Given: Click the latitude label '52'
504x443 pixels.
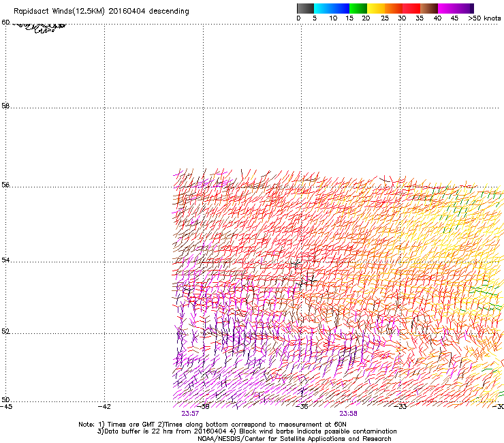Looking at the screenshot, I should [5, 331].
